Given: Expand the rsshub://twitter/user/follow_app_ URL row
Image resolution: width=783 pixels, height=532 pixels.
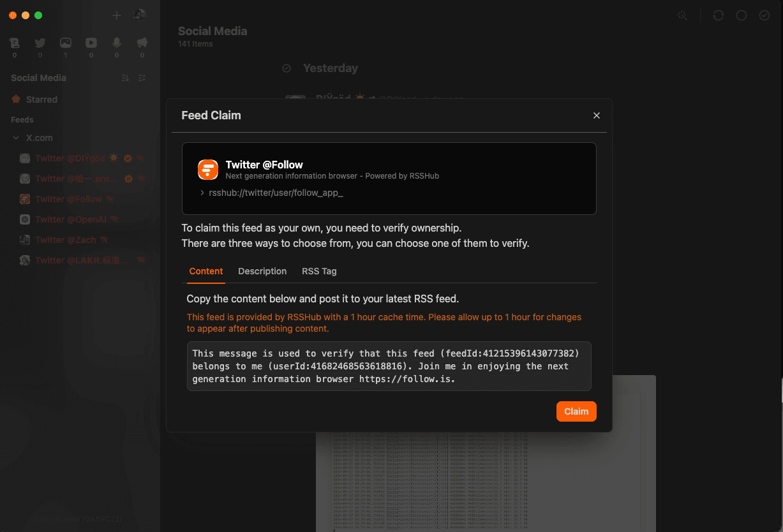Looking at the screenshot, I should pyautogui.click(x=272, y=193).
